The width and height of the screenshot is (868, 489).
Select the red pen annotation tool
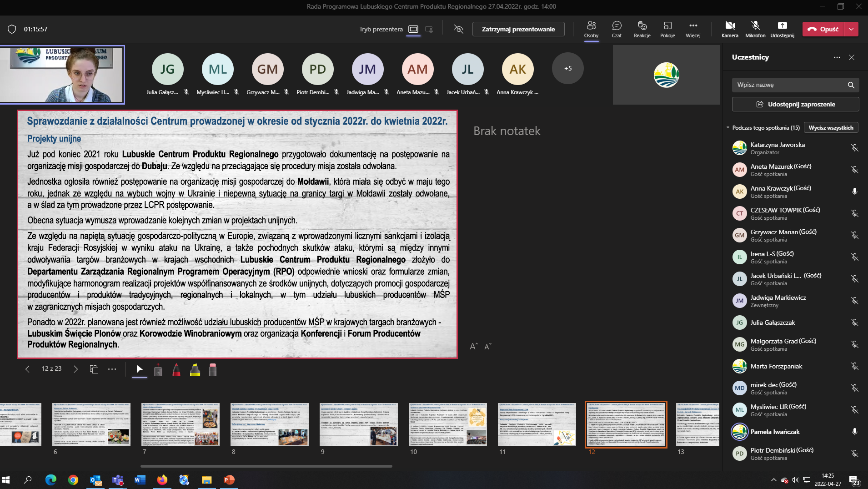point(176,370)
